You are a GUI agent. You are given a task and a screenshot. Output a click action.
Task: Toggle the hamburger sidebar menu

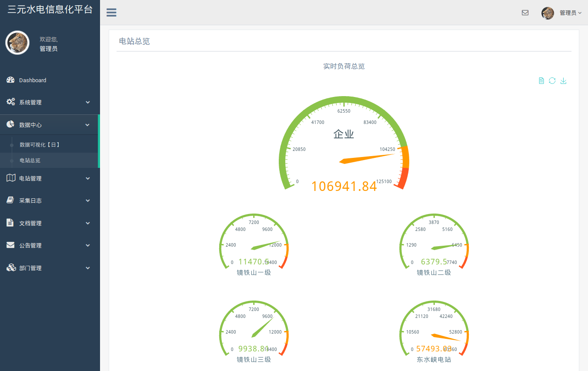[x=111, y=13]
